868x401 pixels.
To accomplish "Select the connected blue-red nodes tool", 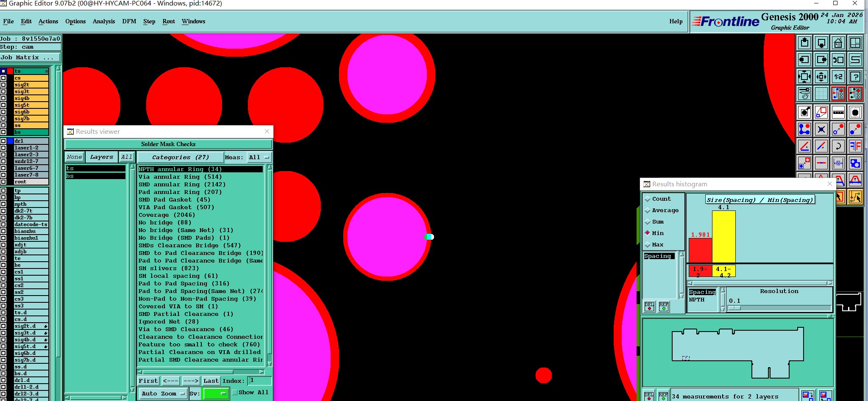I will pyautogui.click(x=804, y=129).
